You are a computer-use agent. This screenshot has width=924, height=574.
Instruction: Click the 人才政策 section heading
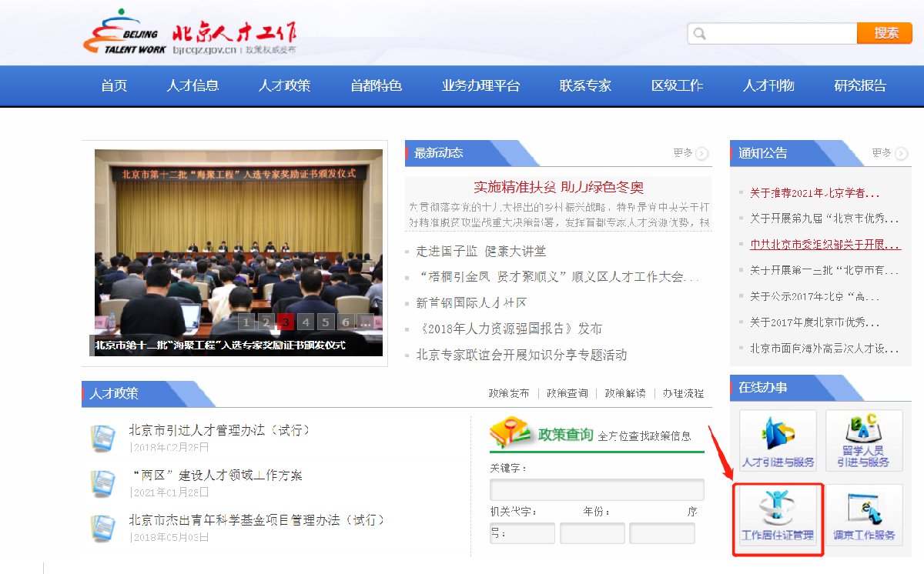114,394
